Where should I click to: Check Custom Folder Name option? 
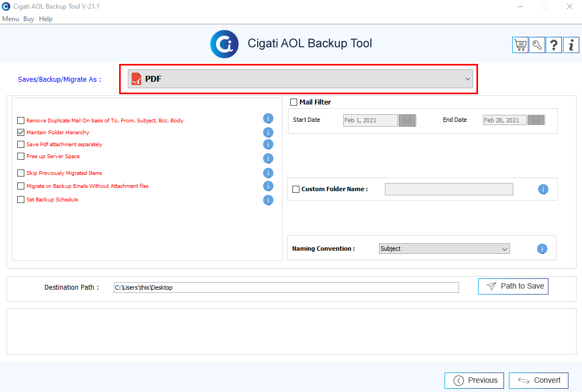click(296, 189)
